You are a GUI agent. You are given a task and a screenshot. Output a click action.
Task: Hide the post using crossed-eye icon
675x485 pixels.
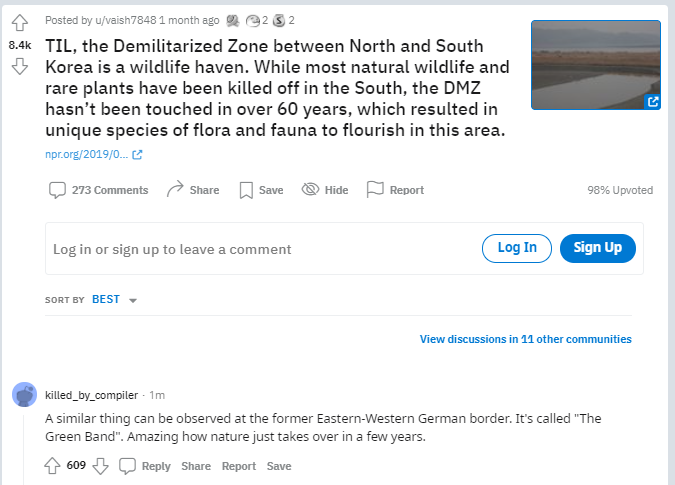tap(310, 189)
